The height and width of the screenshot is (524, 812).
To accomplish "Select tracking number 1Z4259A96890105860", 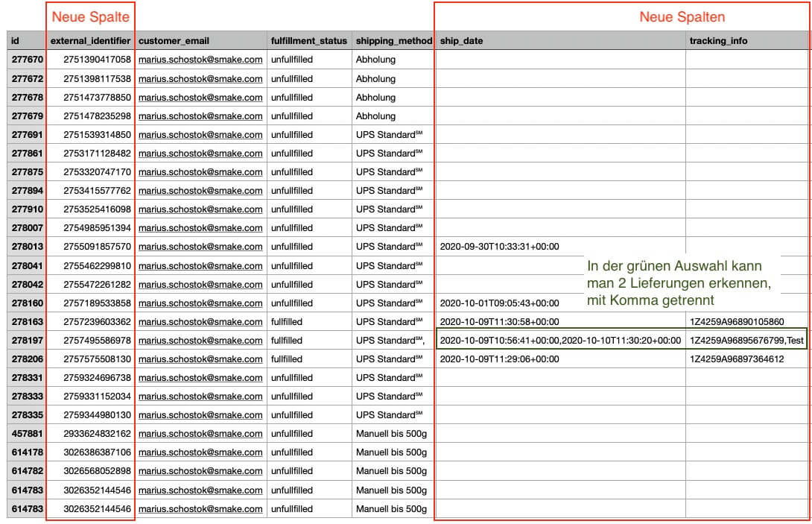I will [737, 322].
